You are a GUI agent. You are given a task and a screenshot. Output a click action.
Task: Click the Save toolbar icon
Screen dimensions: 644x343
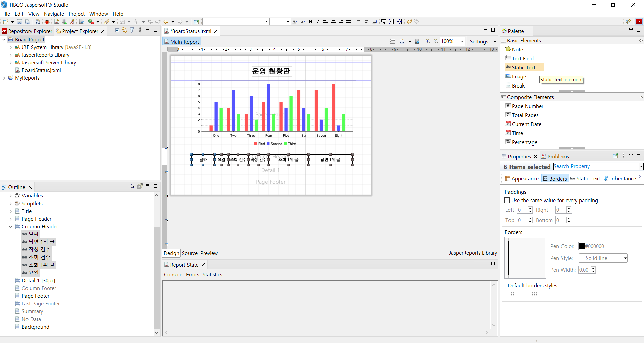[19, 22]
